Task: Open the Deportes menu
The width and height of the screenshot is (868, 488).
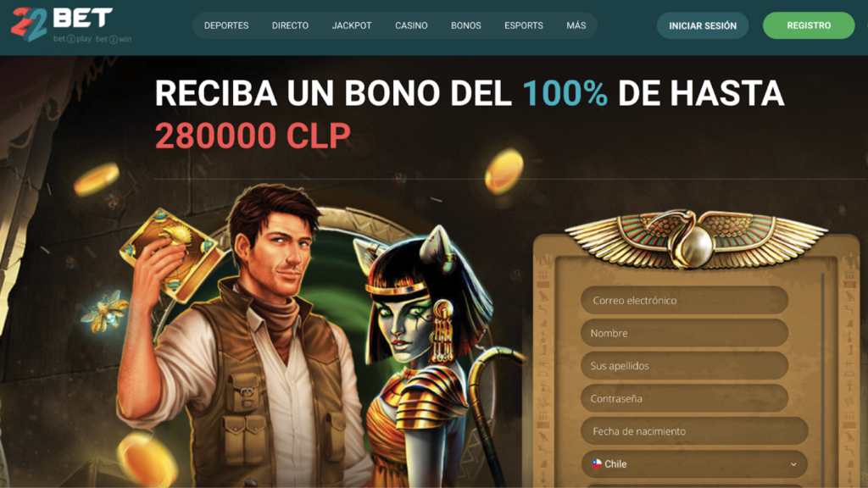Action: [226, 25]
